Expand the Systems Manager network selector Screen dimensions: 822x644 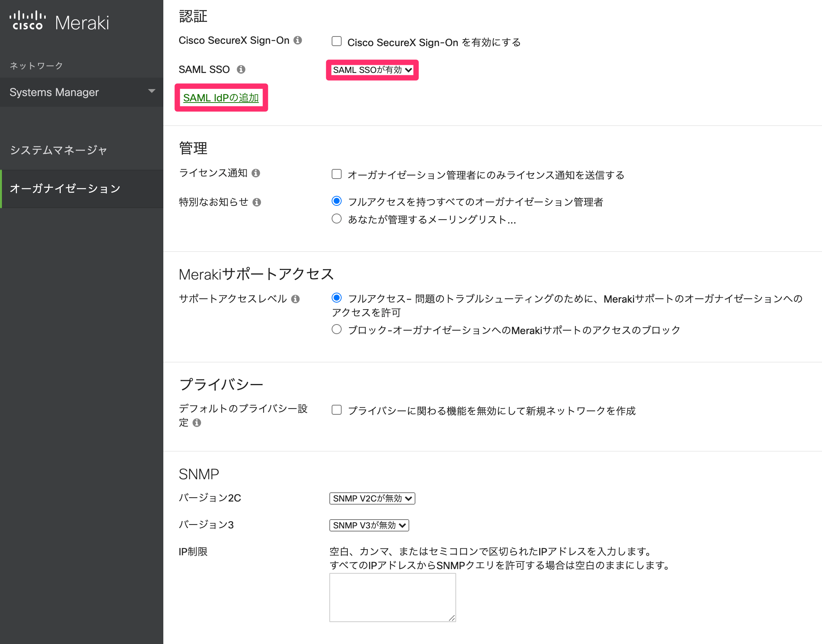click(81, 92)
